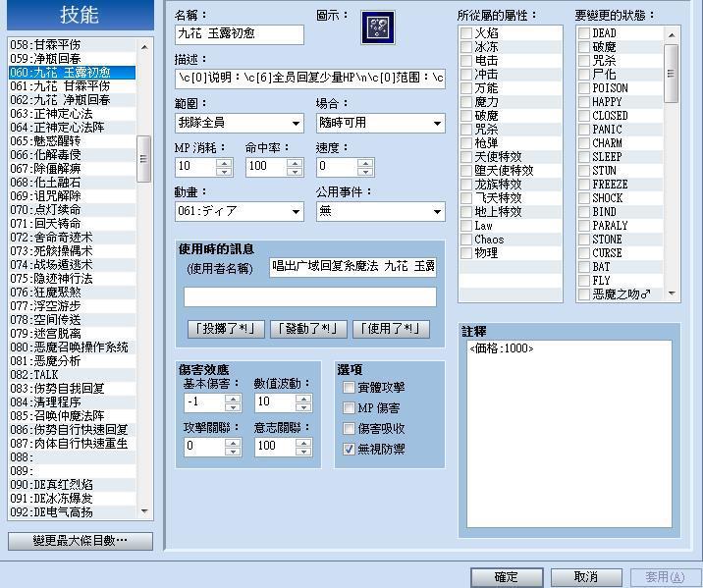Viewport: 703px width, 588px height.
Task: Enable the 實體攻擊 checkbox
Action: point(350,387)
